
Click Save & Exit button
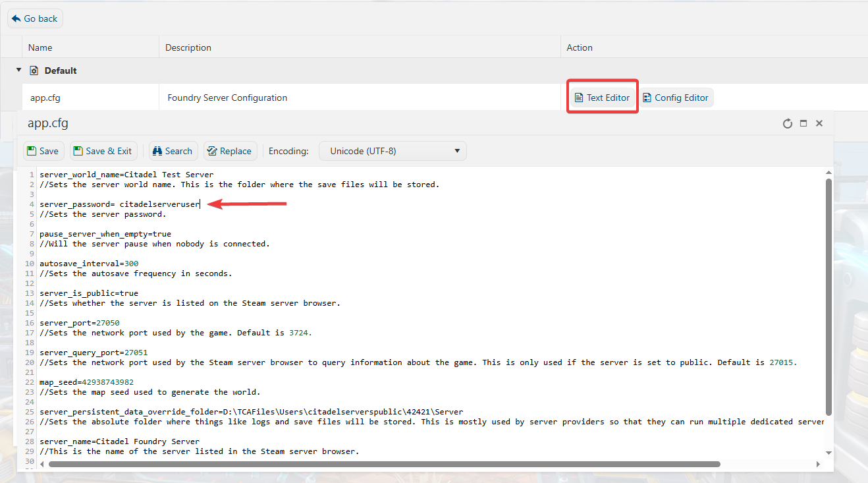pyautogui.click(x=103, y=151)
